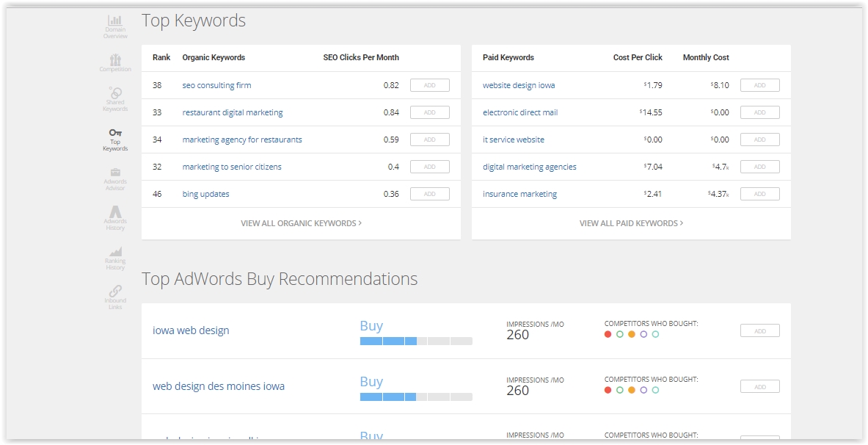The image size is (868, 445).
Task: View all organic keywords
Action: tap(301, 223)
